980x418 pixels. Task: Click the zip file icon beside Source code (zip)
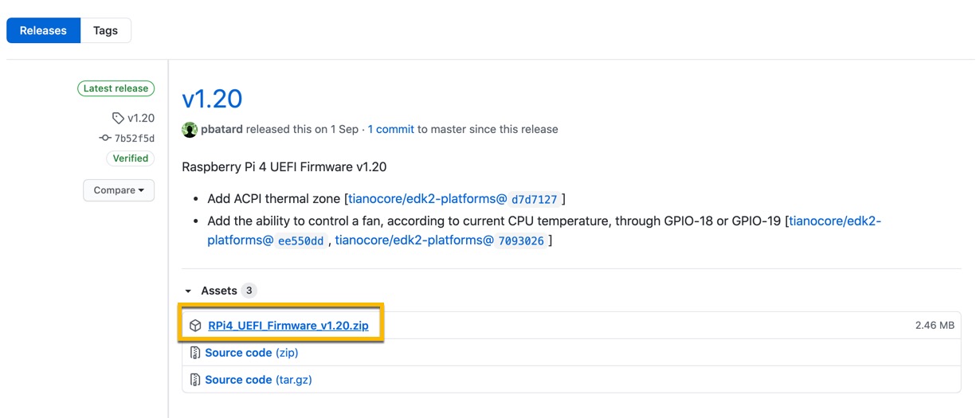point(195,353)
